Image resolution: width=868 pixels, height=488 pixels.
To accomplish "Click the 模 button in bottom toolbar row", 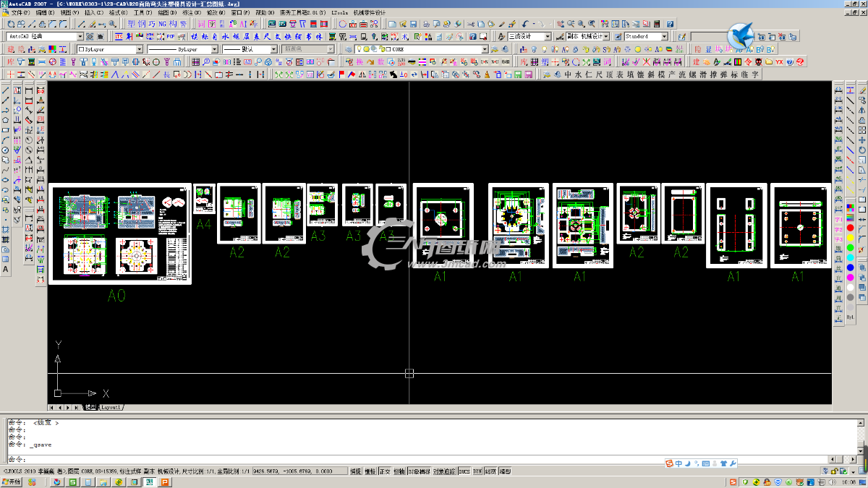I will tap(661, 74).
